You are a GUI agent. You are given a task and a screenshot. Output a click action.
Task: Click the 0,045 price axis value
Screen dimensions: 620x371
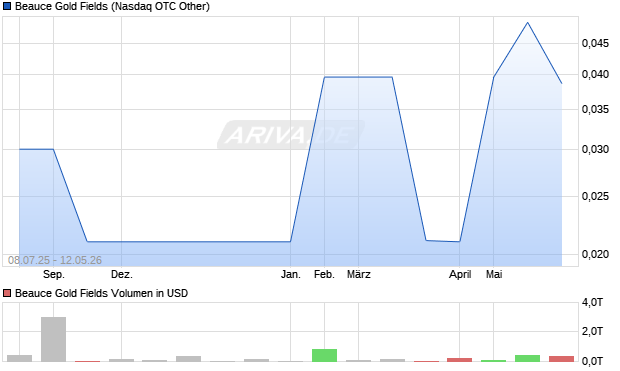click(595, 44)
